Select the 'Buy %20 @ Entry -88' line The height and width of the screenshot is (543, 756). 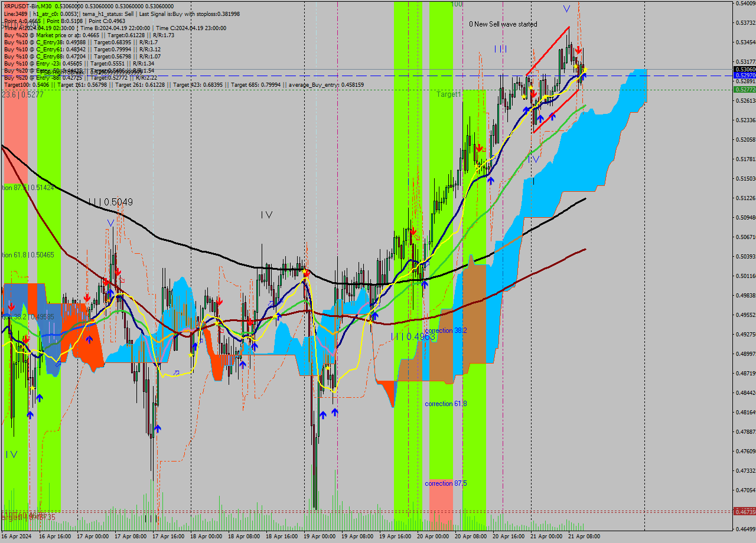pos(80,77)
